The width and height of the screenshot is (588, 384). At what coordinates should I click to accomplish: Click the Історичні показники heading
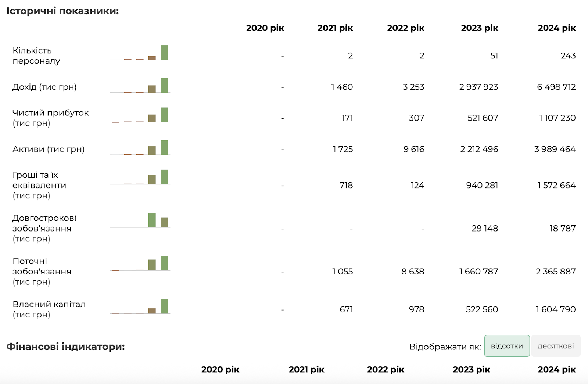(x=63, y=11)
